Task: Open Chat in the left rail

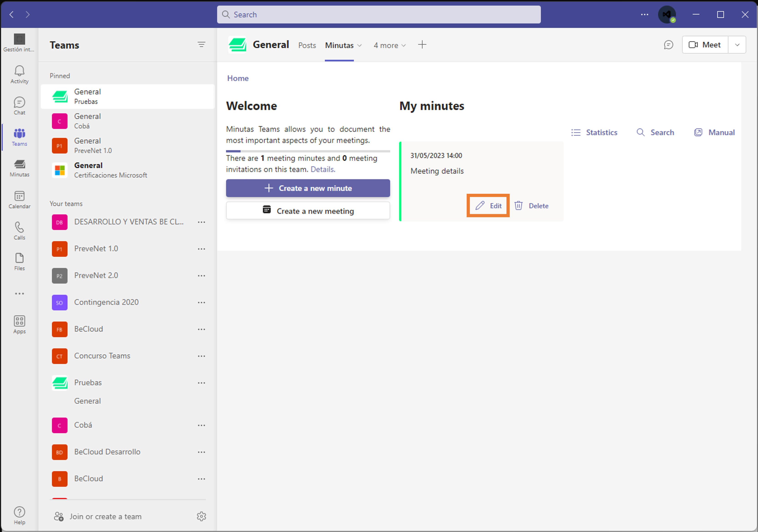Action: (19, 106)
